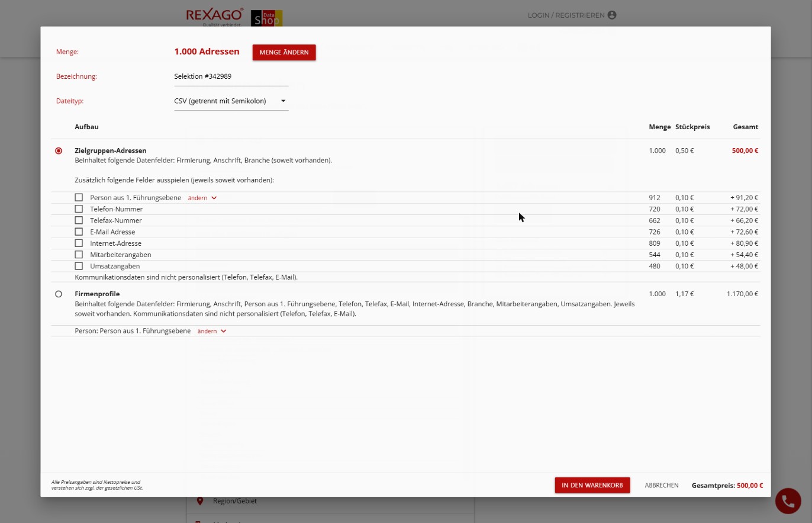Expand ändern under Zielgruppen-Adressen person row
The width and height of the screenshot is (812, 523).
[x=202, y=198]
